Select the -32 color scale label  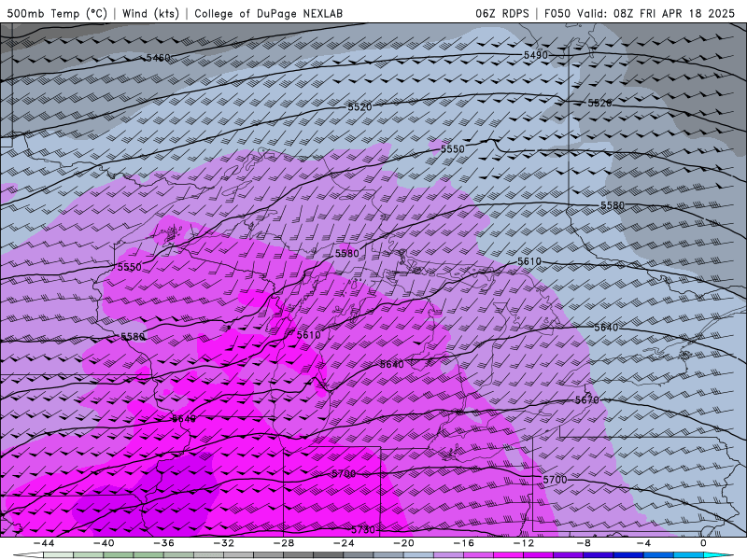(x=223, y=543)
